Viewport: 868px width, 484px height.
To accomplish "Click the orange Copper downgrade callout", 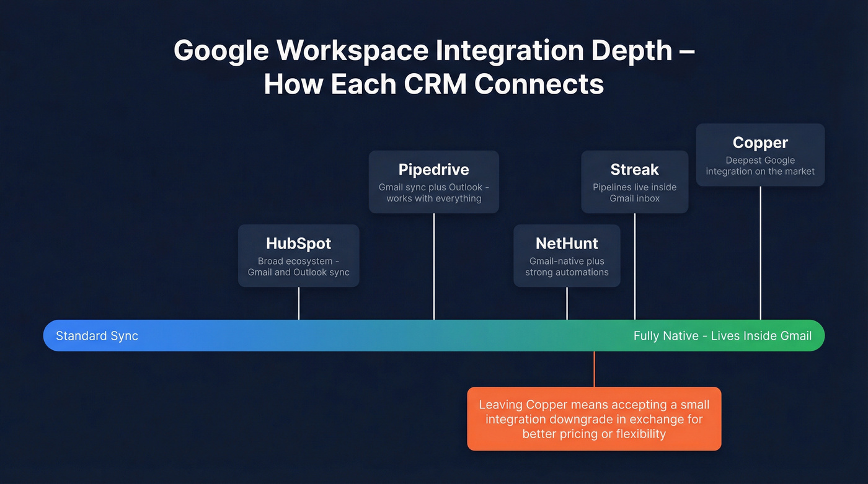I will click(x=593, y=419).
